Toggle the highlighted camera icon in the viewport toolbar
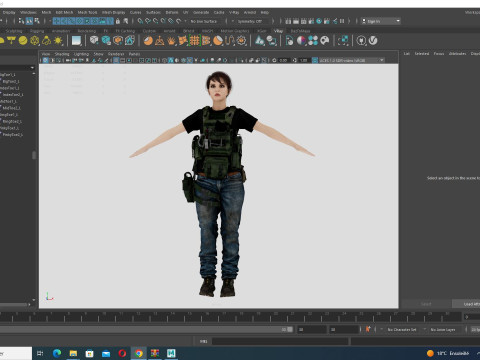Viewport: 480px width, 360px height. point(46,60)
